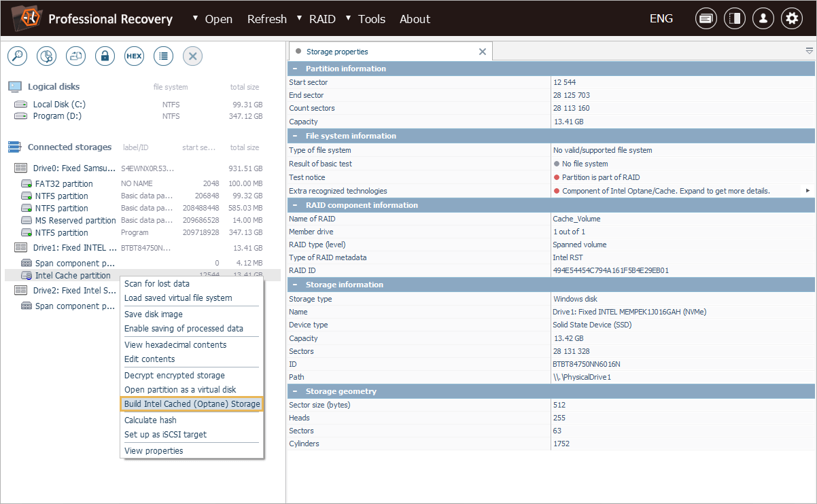Image resolution: width=817 pixels, height=504 pixels.
Task: Close the Storage properties tab
Action: coord(483,52)
